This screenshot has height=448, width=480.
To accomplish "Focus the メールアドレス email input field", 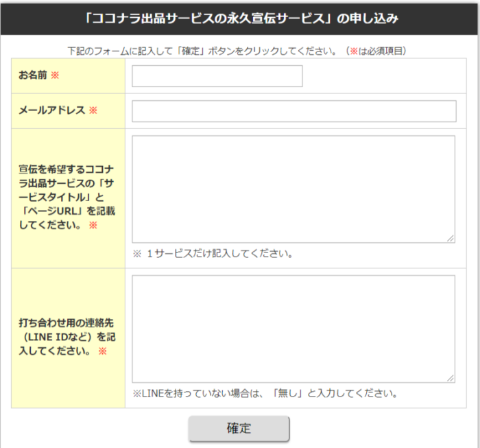I will (x=294, y=111).
